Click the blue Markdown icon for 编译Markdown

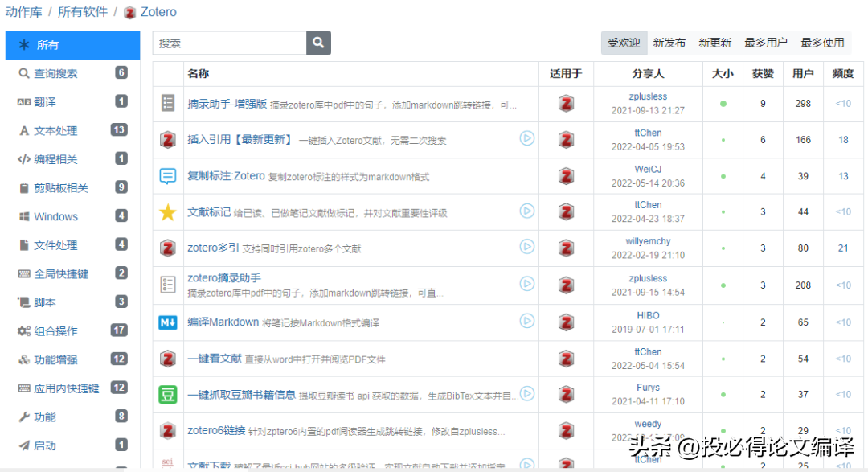(168, 322)
